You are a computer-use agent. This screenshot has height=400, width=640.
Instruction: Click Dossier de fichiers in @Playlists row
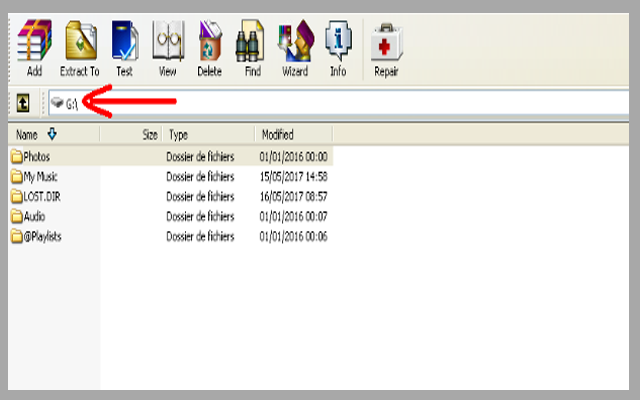pos(200,237)
